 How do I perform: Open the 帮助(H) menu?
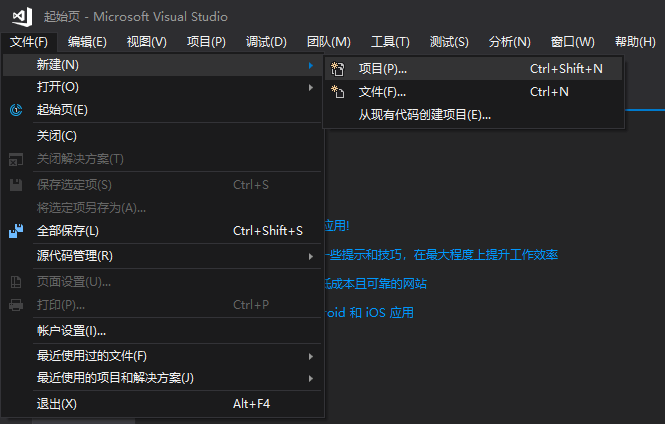(635, 42)
